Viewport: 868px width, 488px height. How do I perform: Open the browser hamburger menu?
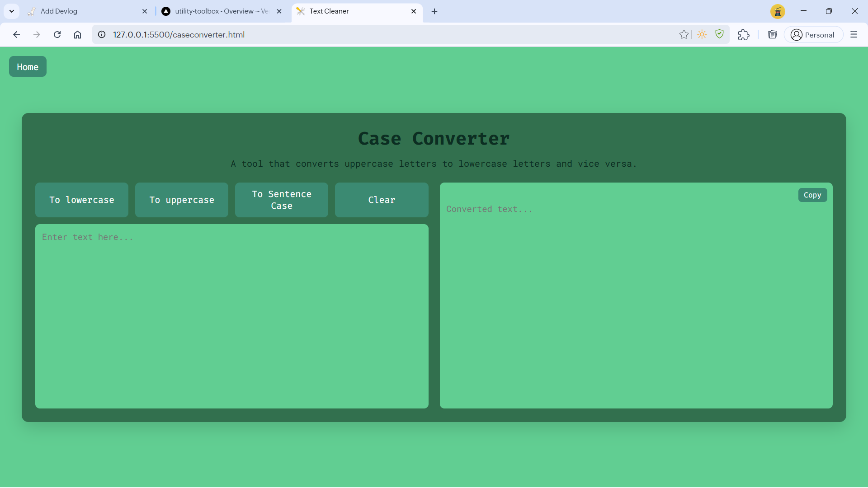pyautogui.click(x=854, y=35)
